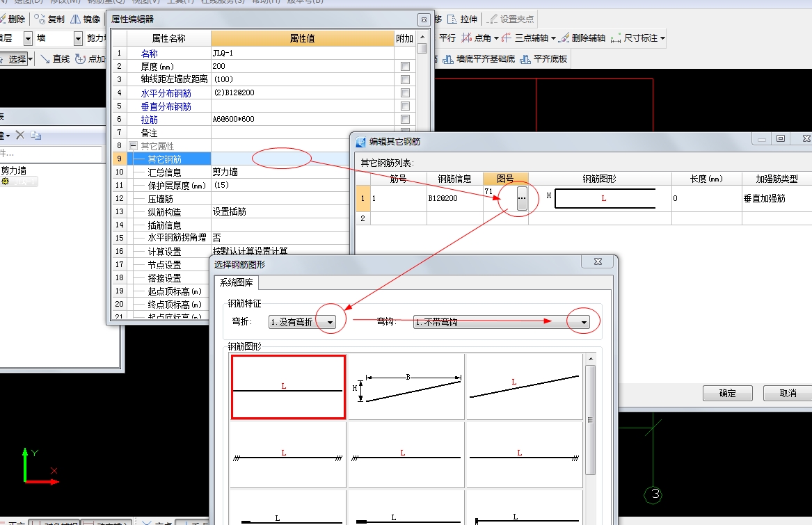Open the 弯钩 dropdown (1.不带弯钩)
Screen dimensions: 812x525
pyautogui.click(x=584, y=322)
